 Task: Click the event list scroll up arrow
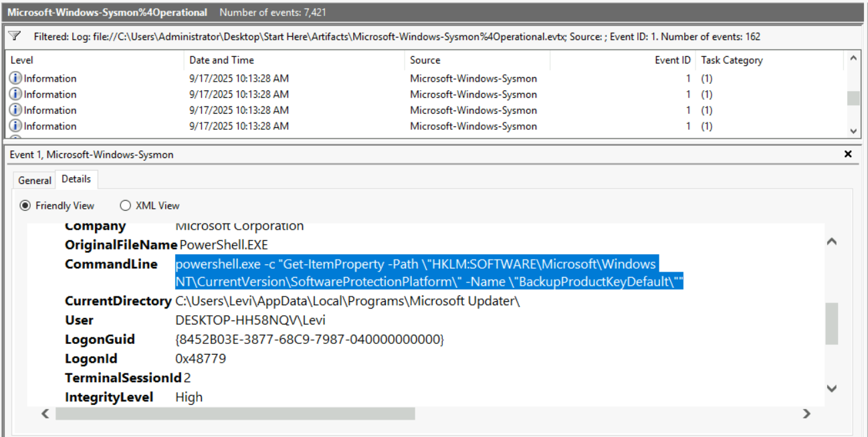(853, 59)
